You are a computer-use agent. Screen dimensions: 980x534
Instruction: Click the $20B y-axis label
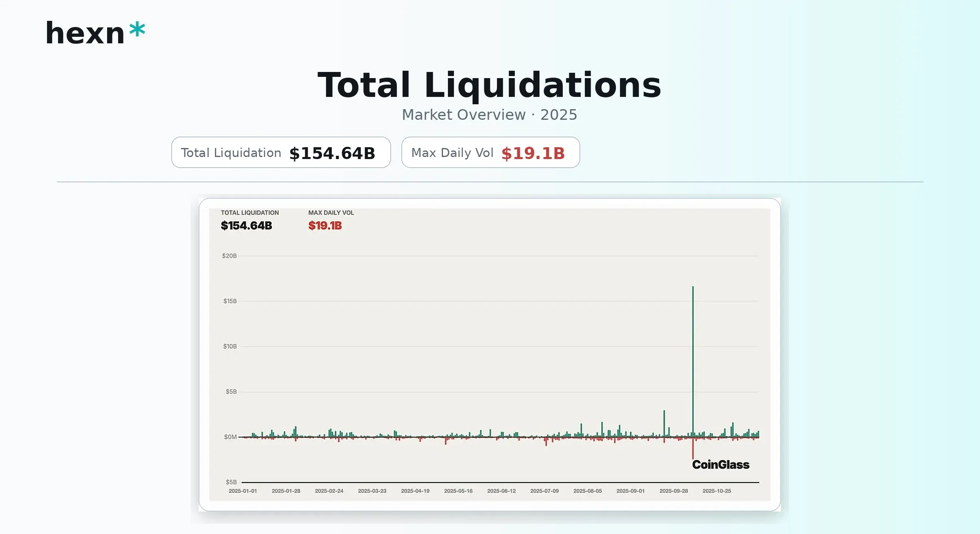pyautogui.click(x=229, y=256)
